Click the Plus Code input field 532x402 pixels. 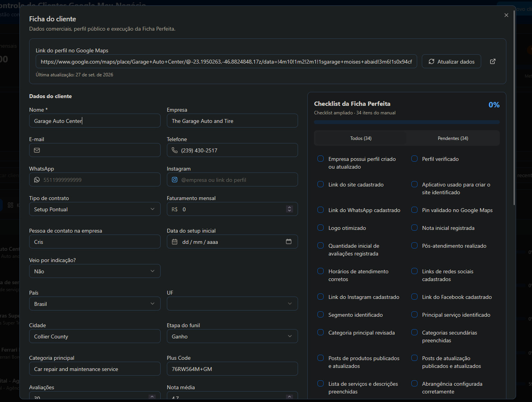pyautogui.click(x=232, y=369)
